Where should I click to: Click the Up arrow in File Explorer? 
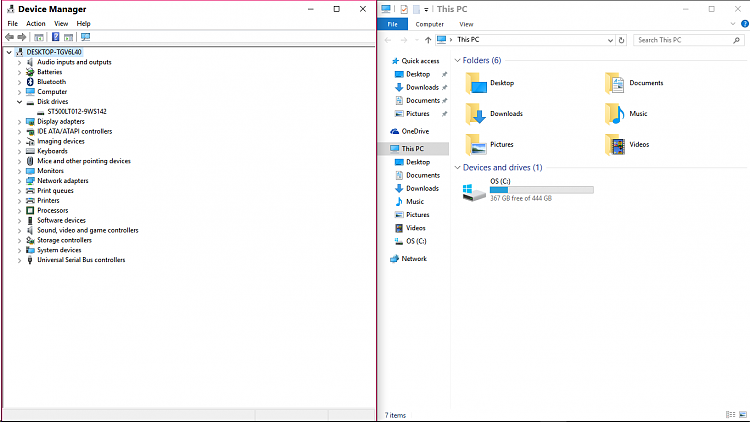point(428,41)
